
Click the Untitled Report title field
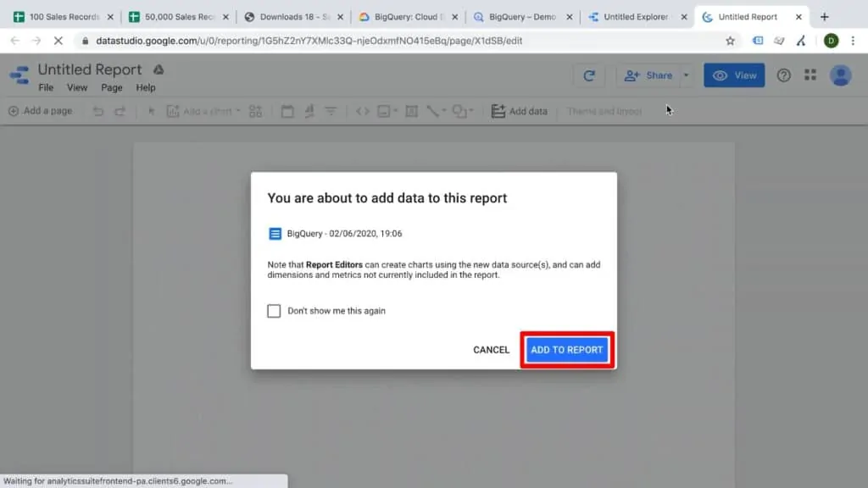(x=90, y=69)
